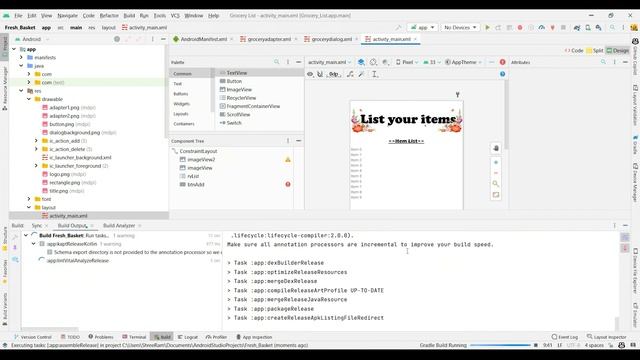Open Project panel options kebab menu
The image size is (640, 360).
[153, 39]
